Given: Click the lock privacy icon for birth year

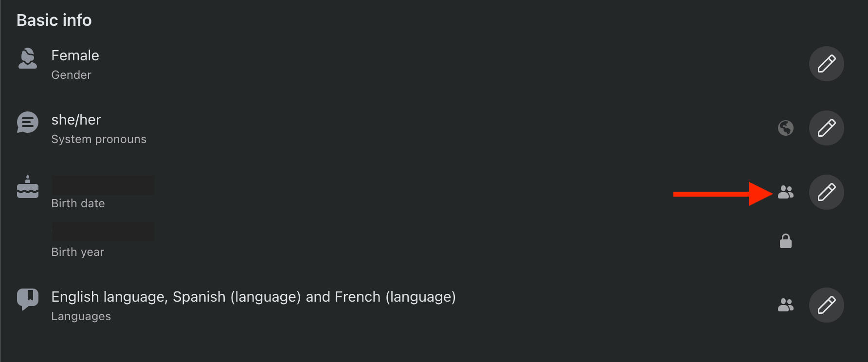Looking at the screenshot, I should pyautogui.click(x=785, y=241).
